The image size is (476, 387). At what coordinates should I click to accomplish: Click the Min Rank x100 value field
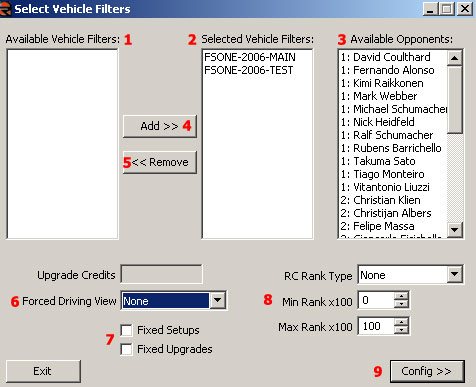[376, 300]
